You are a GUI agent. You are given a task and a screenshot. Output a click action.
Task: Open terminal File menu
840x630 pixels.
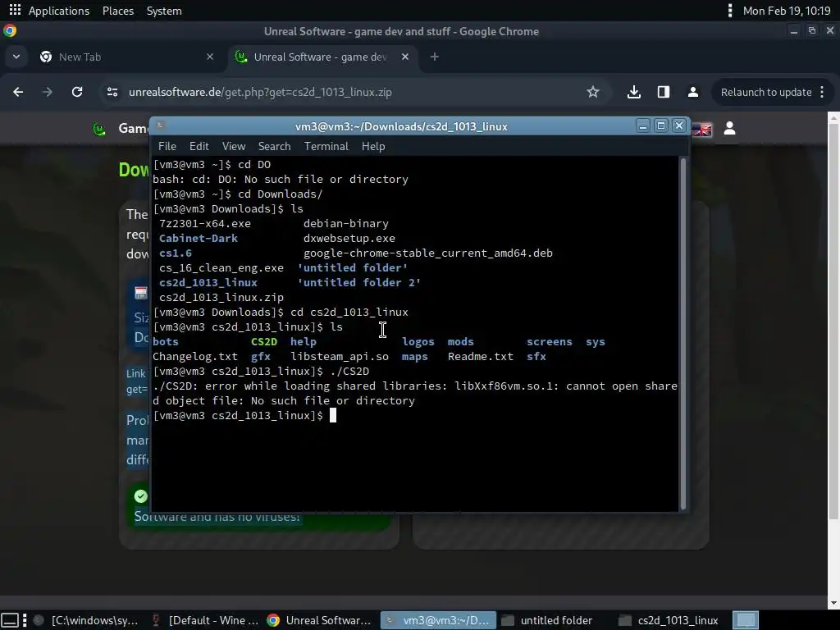point(167,146)
